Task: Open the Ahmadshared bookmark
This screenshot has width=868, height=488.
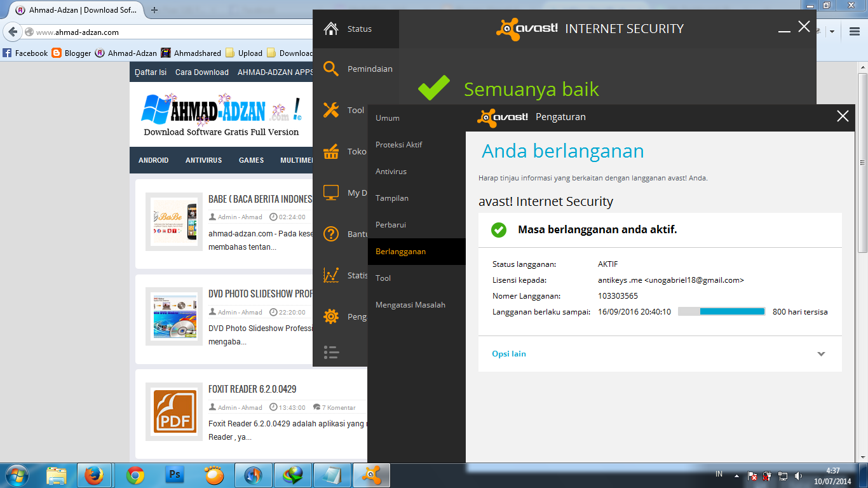Action: (x=191, y=53)
